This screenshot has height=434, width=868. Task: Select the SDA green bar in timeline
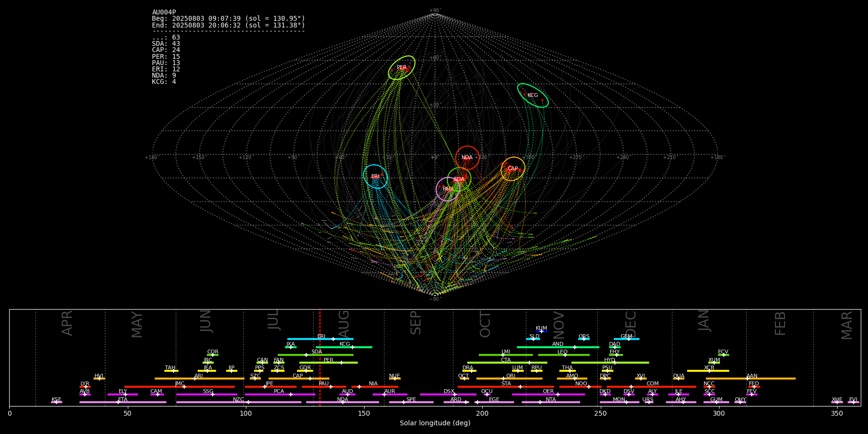click(x=315, y=355)
